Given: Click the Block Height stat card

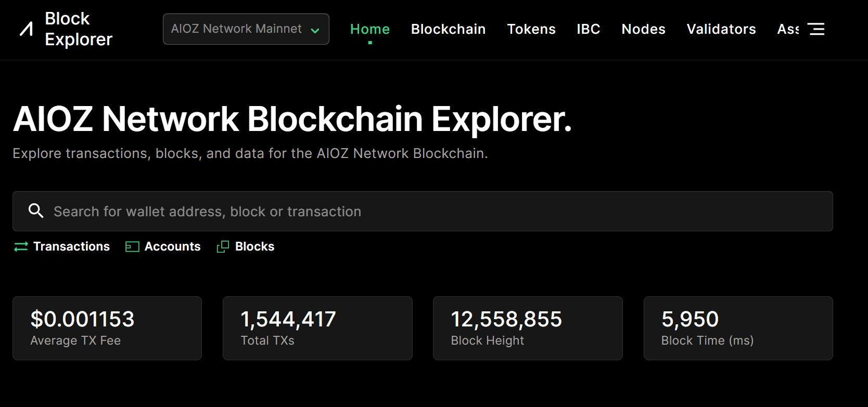Looking at the screenshot, I should (528, 328).
